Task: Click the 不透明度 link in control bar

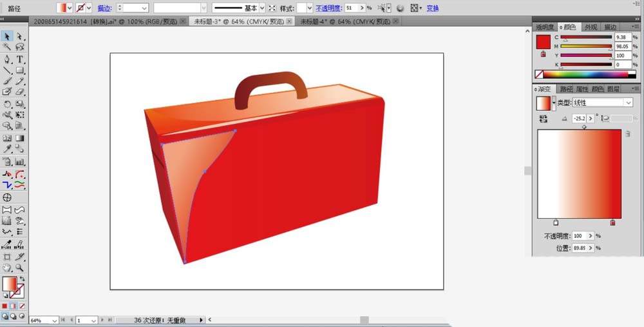Action: [x=328, y=8]
